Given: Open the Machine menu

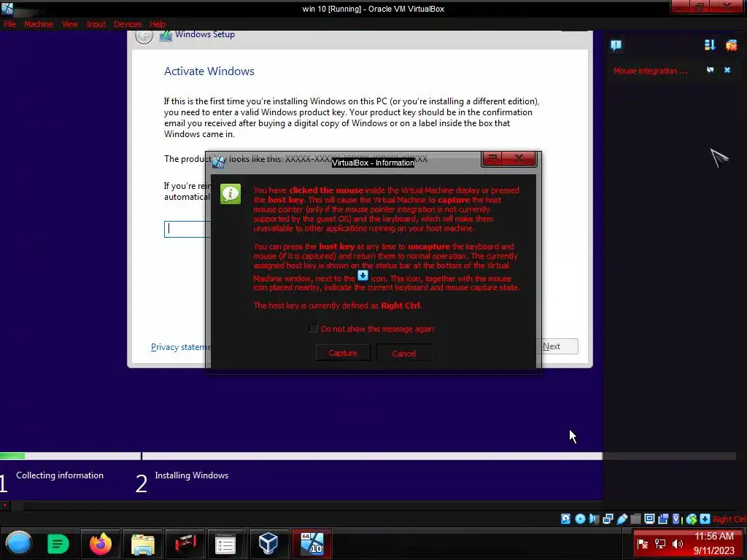Looking at the screenshot, I should (39, 24).
